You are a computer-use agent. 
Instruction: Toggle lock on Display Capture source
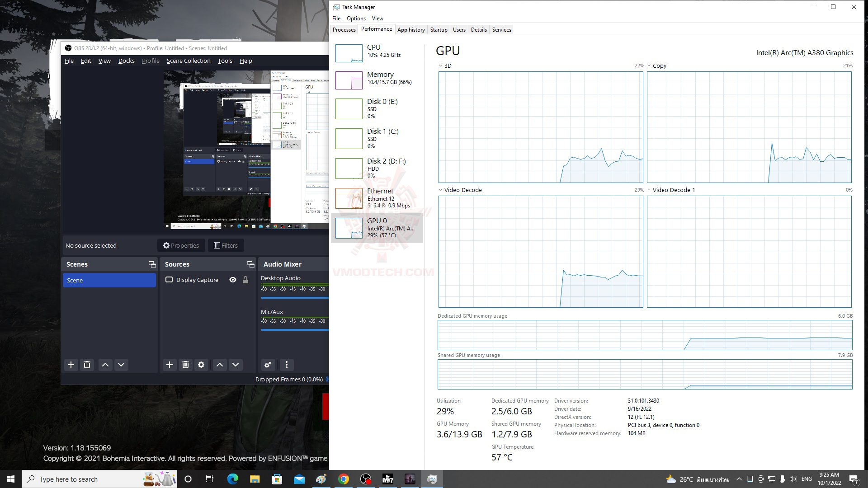point(245,280)
